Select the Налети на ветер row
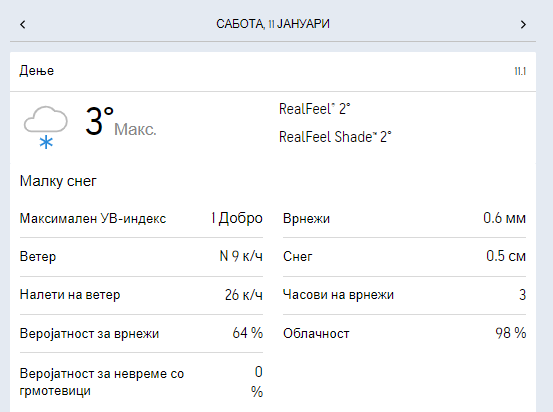The height and width of the screenshot is (412, 553). point(141,295)
